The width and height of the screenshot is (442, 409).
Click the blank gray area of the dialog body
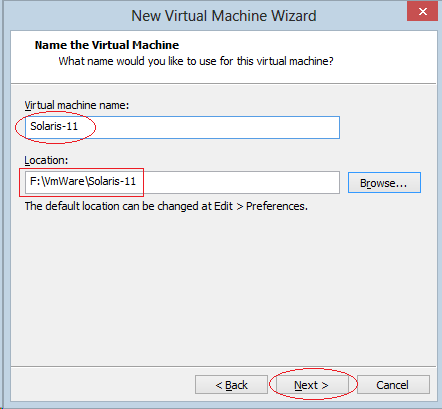pyautogui.click(x=223, y=287)
